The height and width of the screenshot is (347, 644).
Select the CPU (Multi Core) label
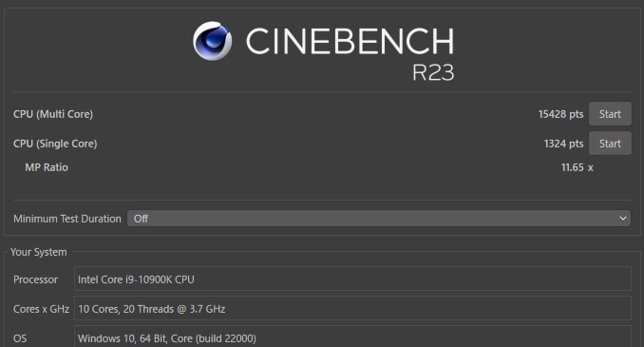[53, 114]
